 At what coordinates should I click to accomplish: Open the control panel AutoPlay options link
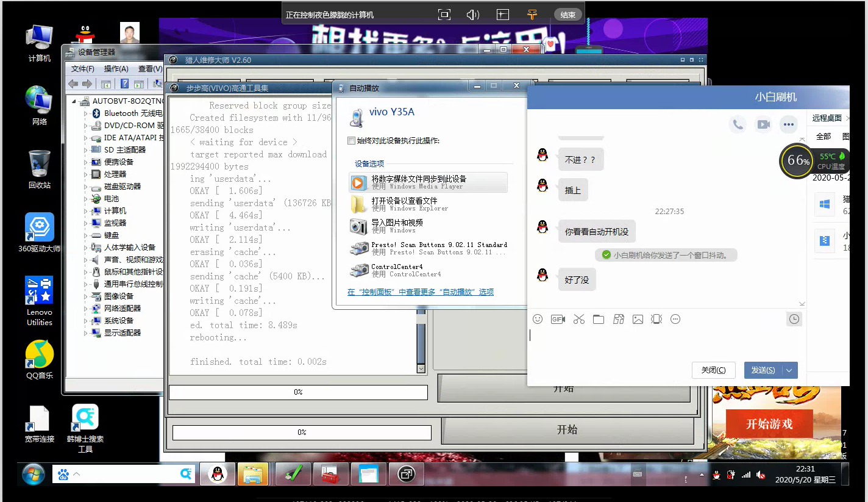(421, 292)
